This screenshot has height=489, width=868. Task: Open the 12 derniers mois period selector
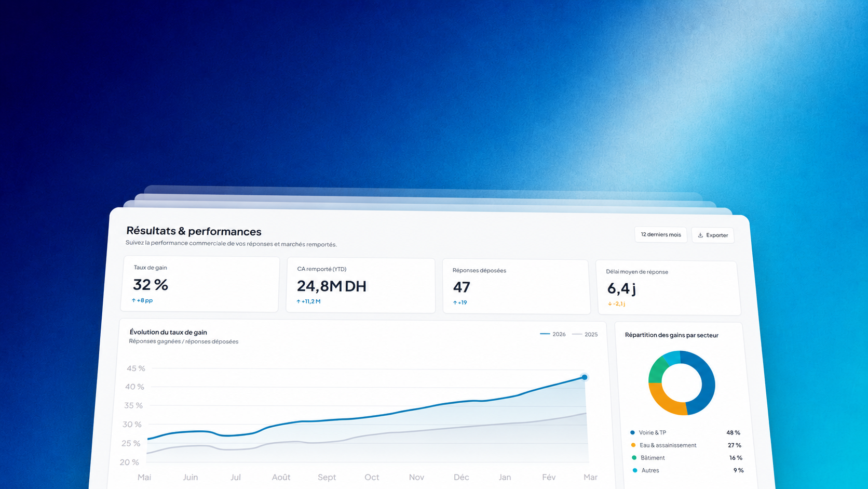(661, 235)
